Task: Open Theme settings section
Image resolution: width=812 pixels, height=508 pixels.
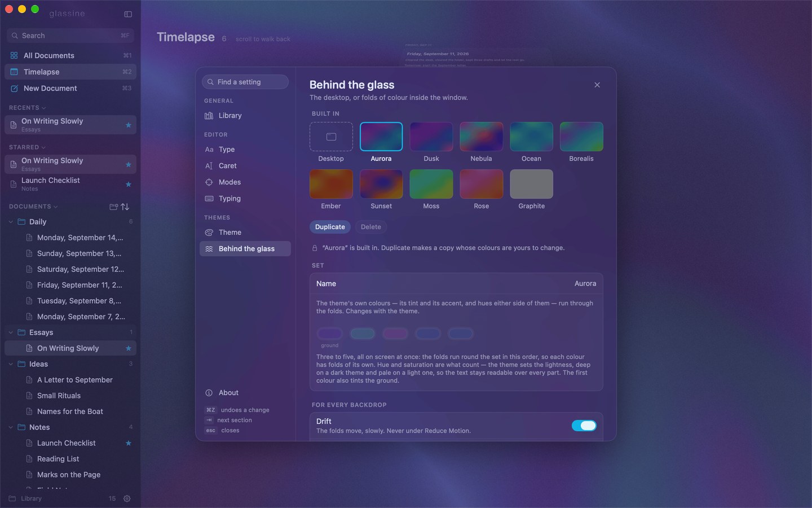Action: click(x=245, y=232)
